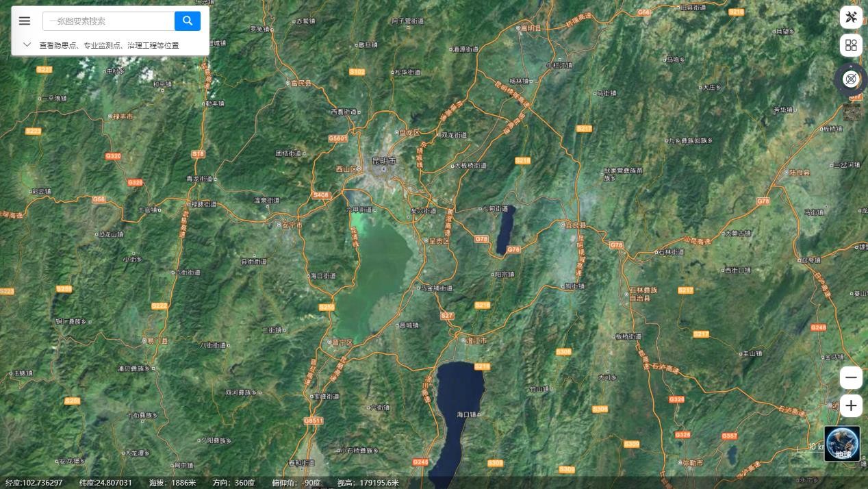This screenshot has width=868, height=489.
Task: Open the hamburger menu beside the search box
Action: tap(25, 21)
